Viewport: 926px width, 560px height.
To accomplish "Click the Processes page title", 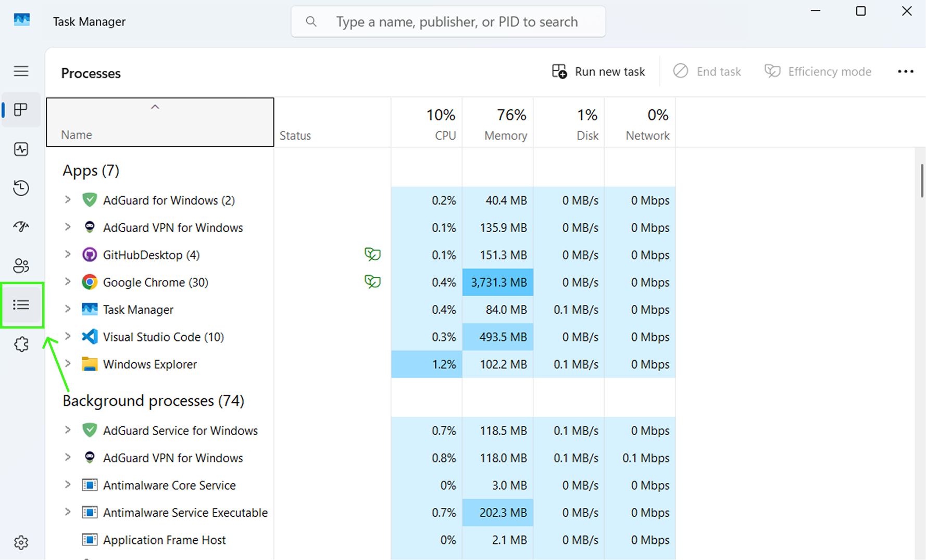I will pos(91,73).
